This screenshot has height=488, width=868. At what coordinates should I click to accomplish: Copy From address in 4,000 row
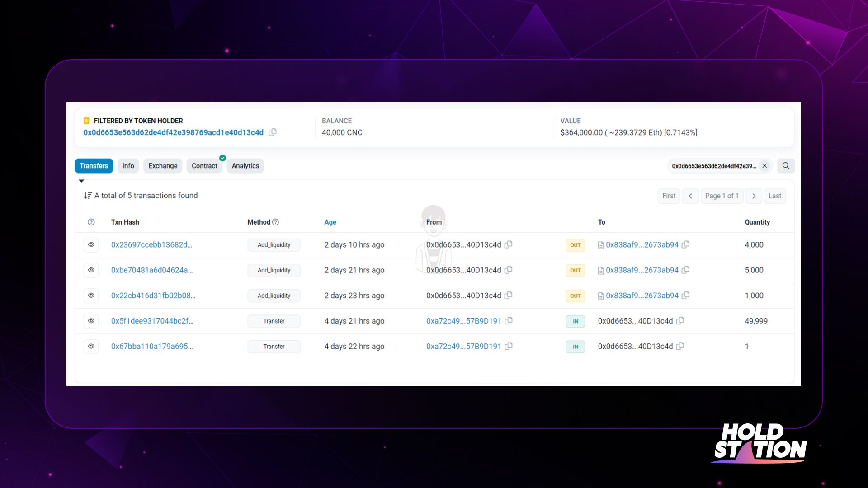pyautogui.click(x=509, y=244)
